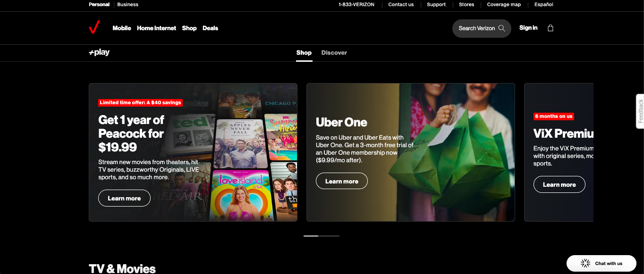Open the Shop menu in header
Viewport: 644px width, 274px height.
[x=189, y=28]
